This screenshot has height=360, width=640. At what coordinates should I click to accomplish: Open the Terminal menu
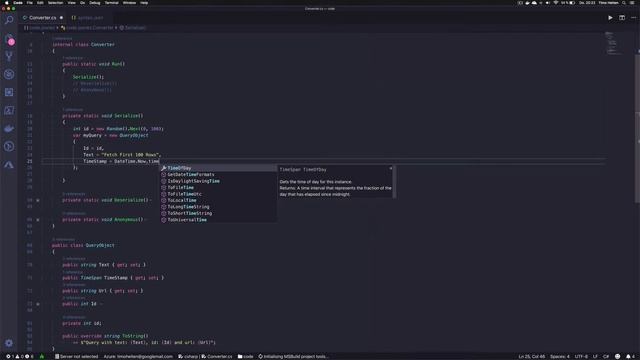coord(111,3)
